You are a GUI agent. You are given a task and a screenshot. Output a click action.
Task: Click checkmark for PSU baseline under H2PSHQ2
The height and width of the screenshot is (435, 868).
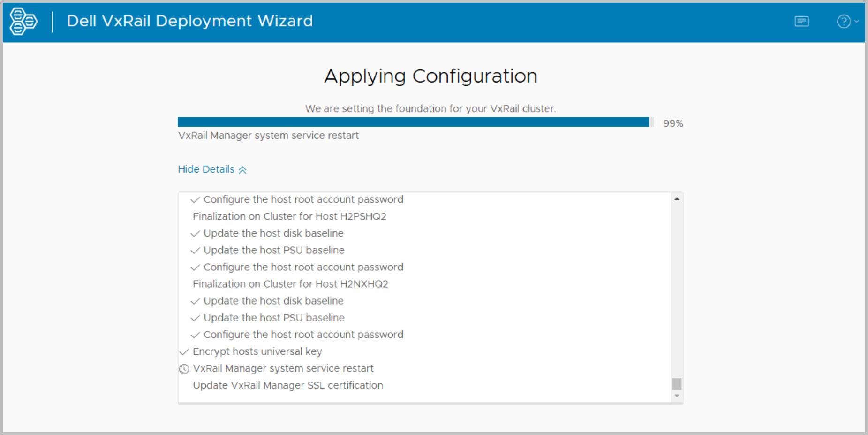pyautogui.click(x=195, y=251)
